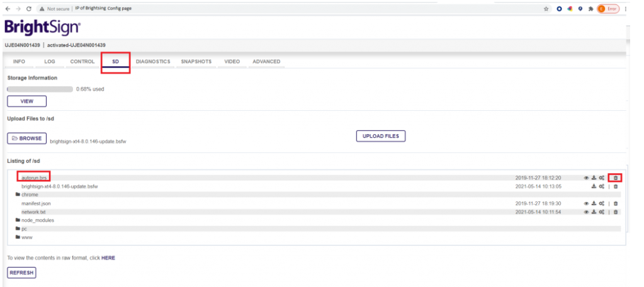Download the manifest.json file
The width and height of the screenshot is (644, 287).
tap(594, 204)
